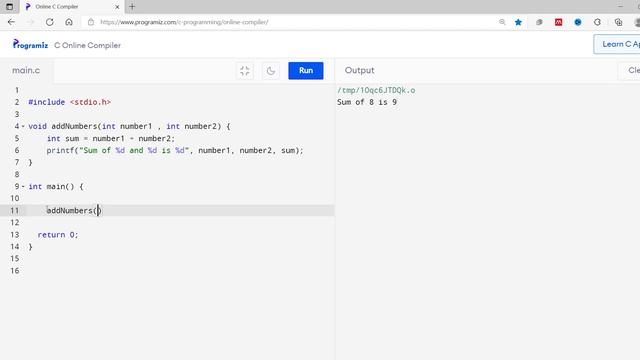Reload the current page
The image size is (640, 360).
(x=50, y=22)
